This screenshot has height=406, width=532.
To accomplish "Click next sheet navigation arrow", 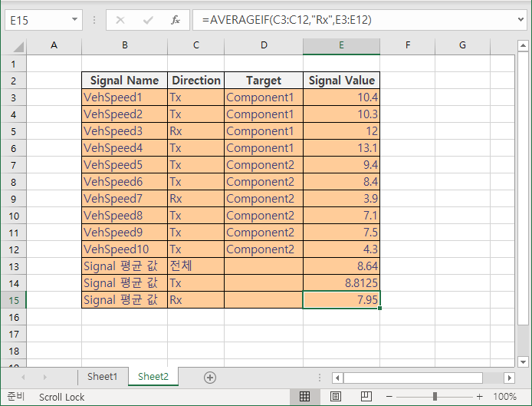I will click(x=44, y=377).
